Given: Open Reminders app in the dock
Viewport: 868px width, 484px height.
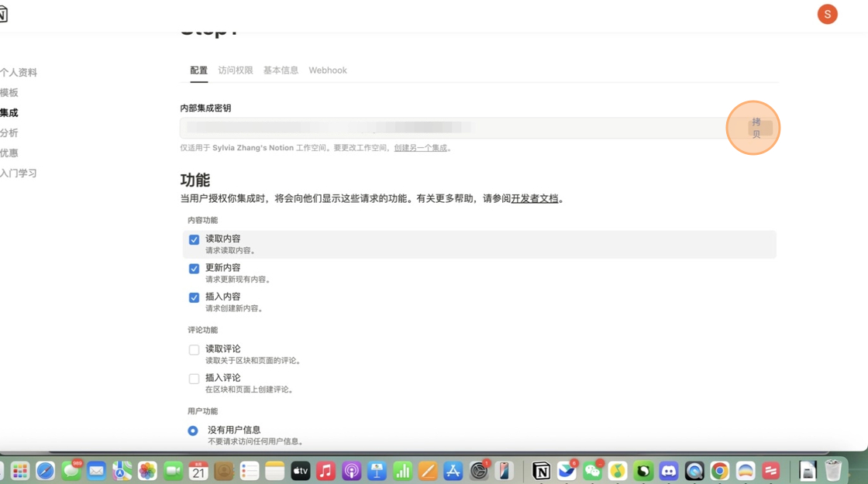Looking at the screenshot, I should pos(249,472).
